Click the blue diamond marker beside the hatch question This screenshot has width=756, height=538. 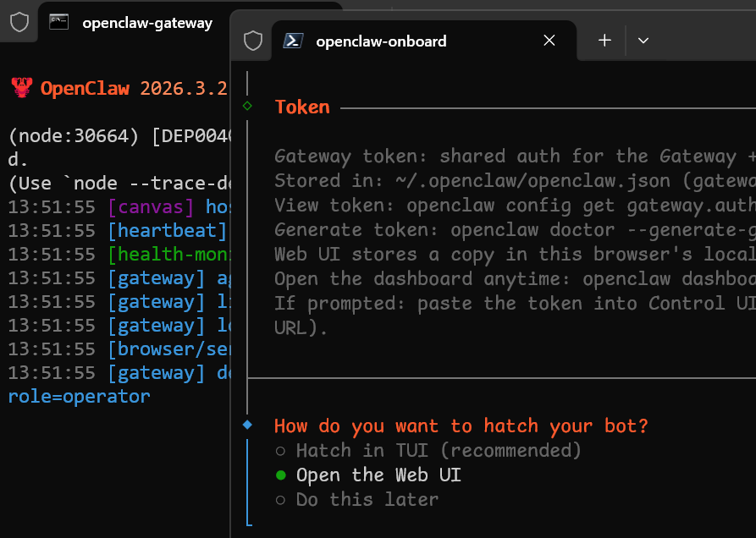247,425
